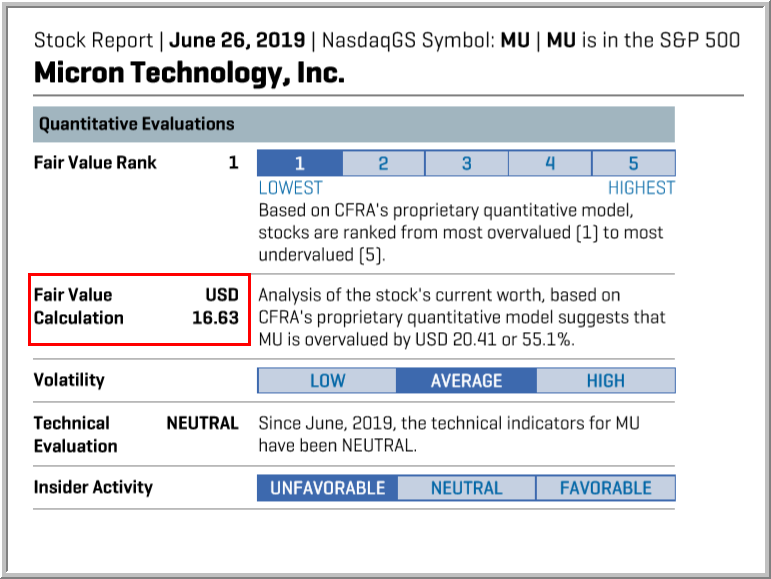
Task: Click the LOW volatility segment
Action: (x=327, y=380)
